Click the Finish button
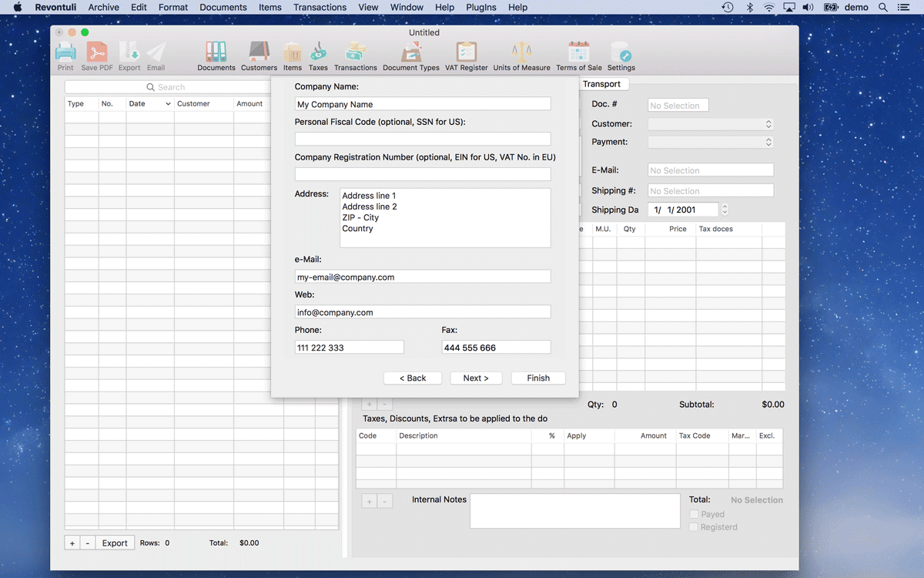 [538, 378]
